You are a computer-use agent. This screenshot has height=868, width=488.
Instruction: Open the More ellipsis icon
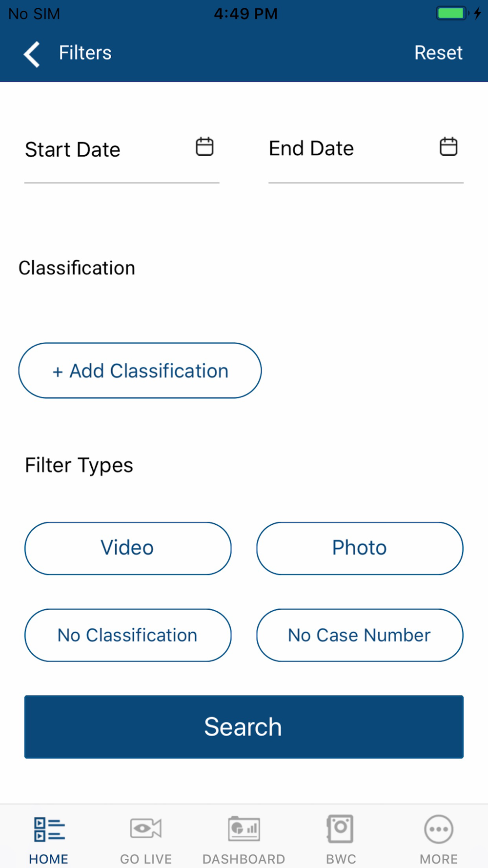[x=439, y=829]
